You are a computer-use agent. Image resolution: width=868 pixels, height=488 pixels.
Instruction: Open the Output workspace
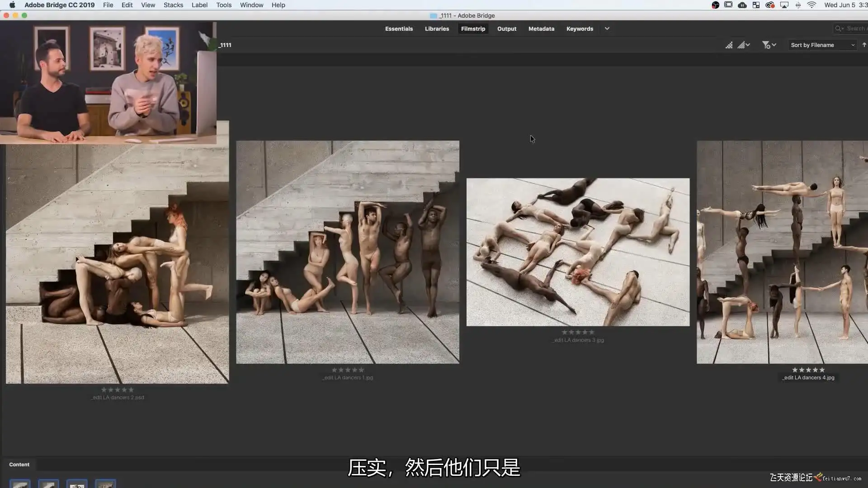(x=506, y=28)
